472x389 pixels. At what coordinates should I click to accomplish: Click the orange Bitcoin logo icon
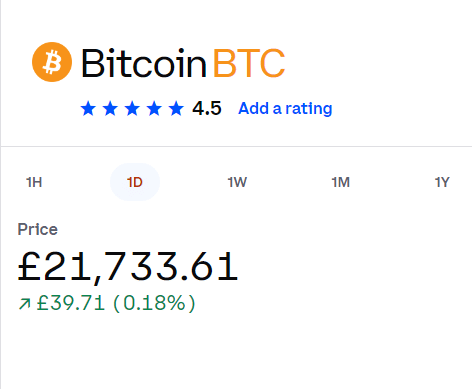52,62
